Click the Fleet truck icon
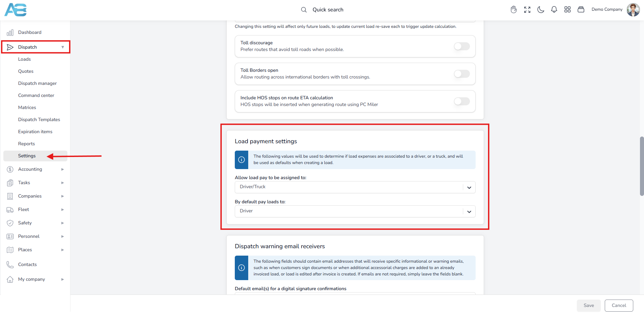Image resolution: width=644 pixels, height=316 pixels. click(x=10, y=210)
